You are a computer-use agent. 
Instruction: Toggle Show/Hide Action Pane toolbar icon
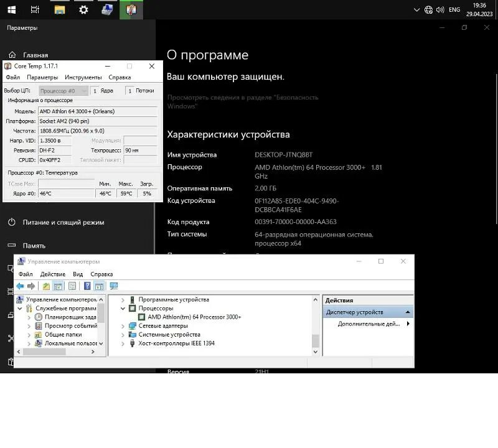[99, 286]
